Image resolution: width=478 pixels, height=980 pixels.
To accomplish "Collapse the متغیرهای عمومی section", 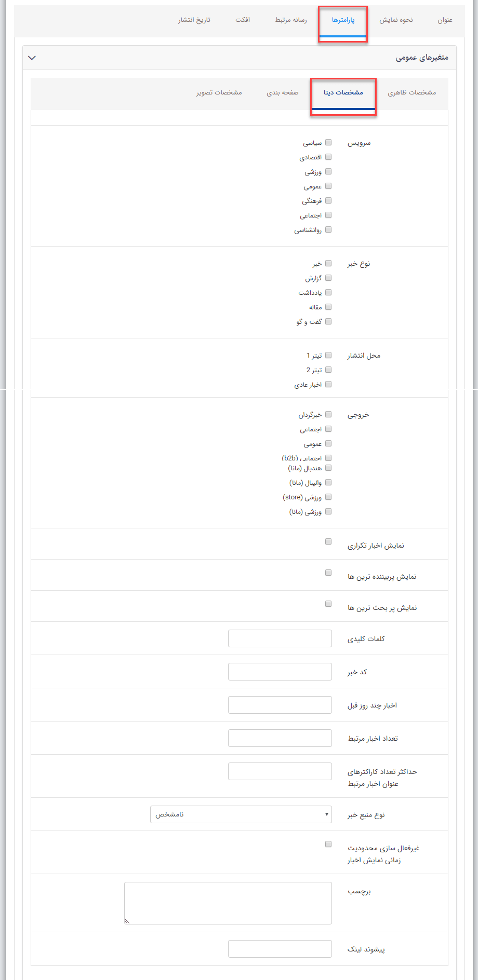I will (x=32, y=58).
